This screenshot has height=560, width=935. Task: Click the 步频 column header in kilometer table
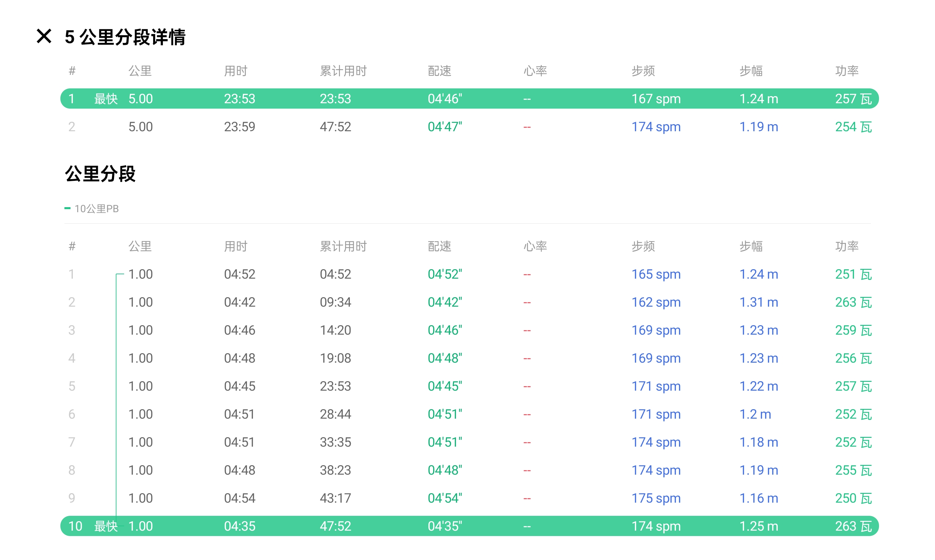[x=643, y=246]
